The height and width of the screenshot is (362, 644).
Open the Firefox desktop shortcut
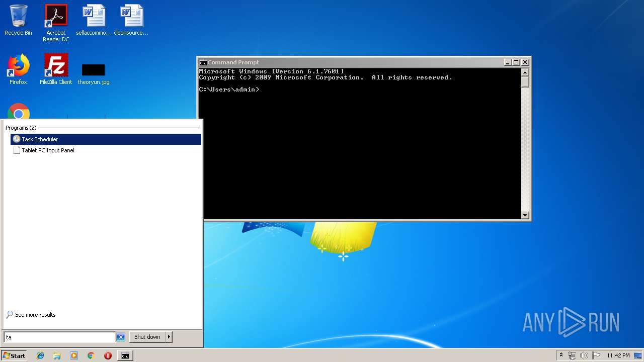[x=18, y=69]
